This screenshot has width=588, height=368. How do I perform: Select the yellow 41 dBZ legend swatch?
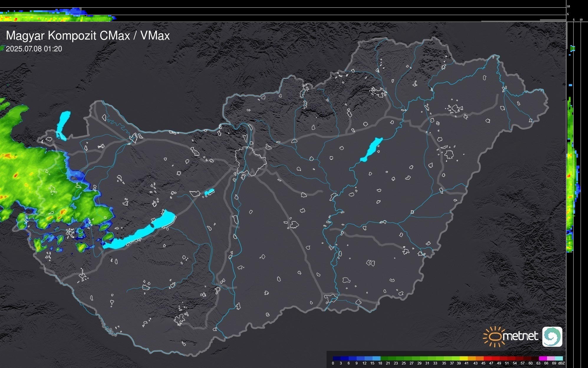(x=464, y=358)
